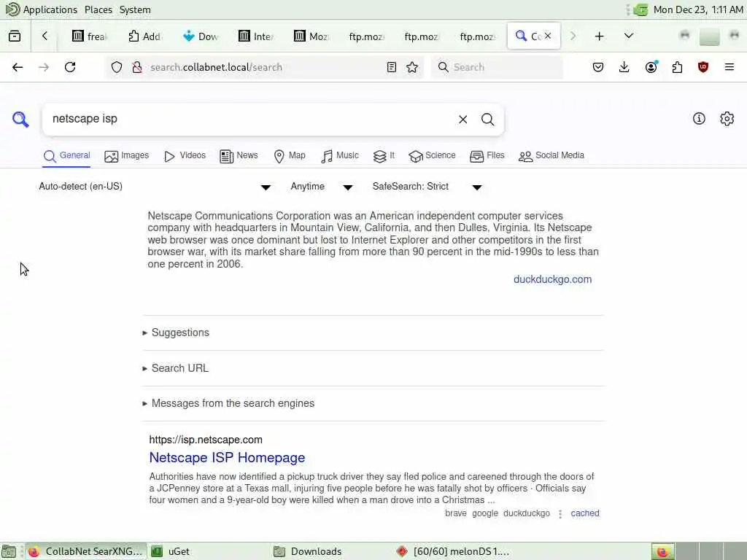Reload the current page

(x=70, y=67)
